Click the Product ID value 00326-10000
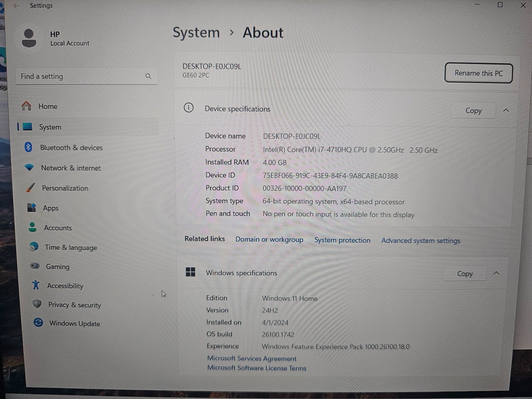 304,189
